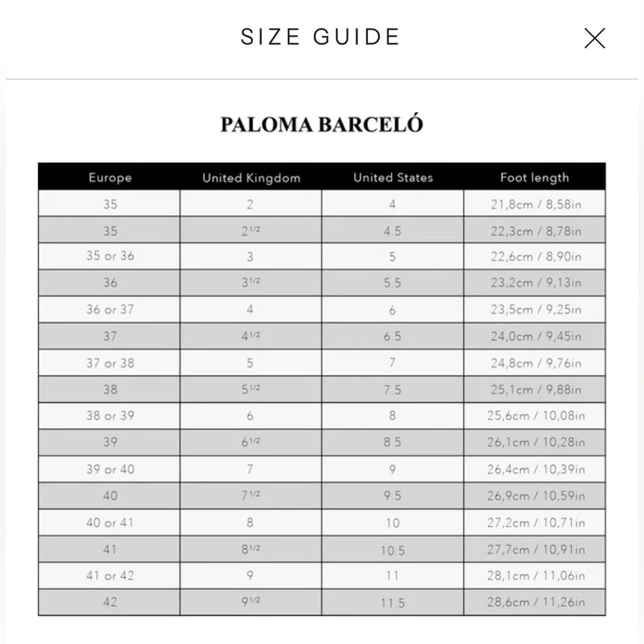Viewport: 644px width, 644px height.
Task: Click the UK size 7 cell
Action: pos(251,469)
